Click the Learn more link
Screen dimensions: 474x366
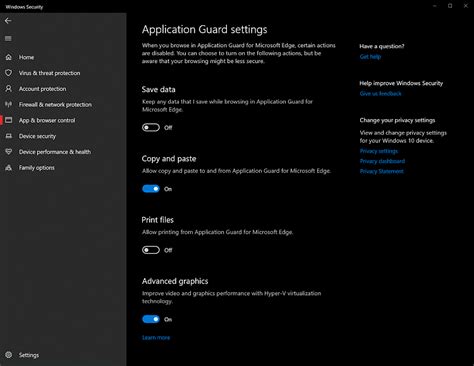[x=156, y=338]
